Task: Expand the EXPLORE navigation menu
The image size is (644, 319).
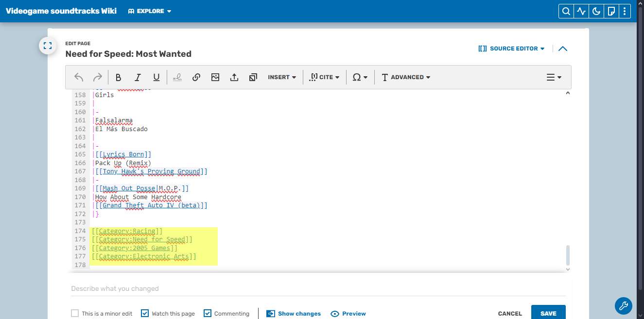Action: [x=150, y=11]
